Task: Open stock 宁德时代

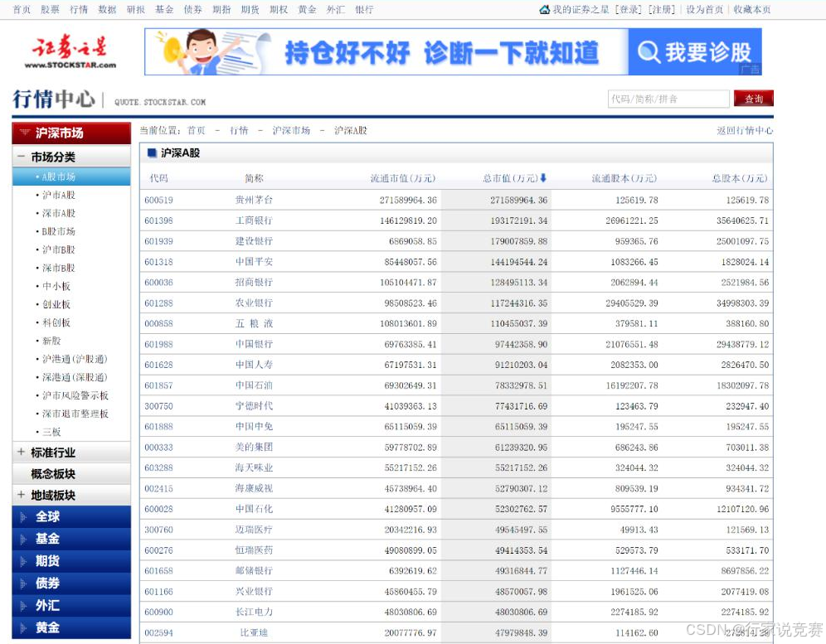Action: click(254, 406)
